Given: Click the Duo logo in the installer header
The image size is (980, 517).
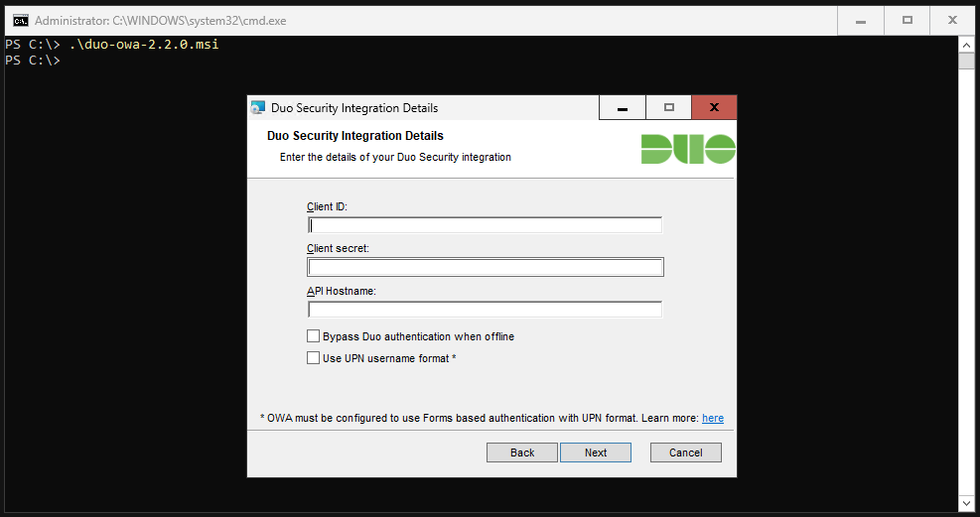Looking at the screenshot, I should (x=688, y=149).
